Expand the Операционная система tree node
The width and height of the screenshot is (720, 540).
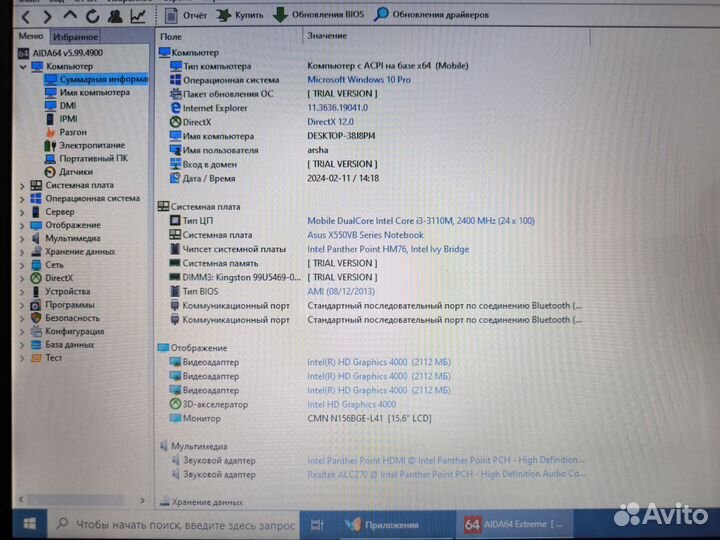22,199
